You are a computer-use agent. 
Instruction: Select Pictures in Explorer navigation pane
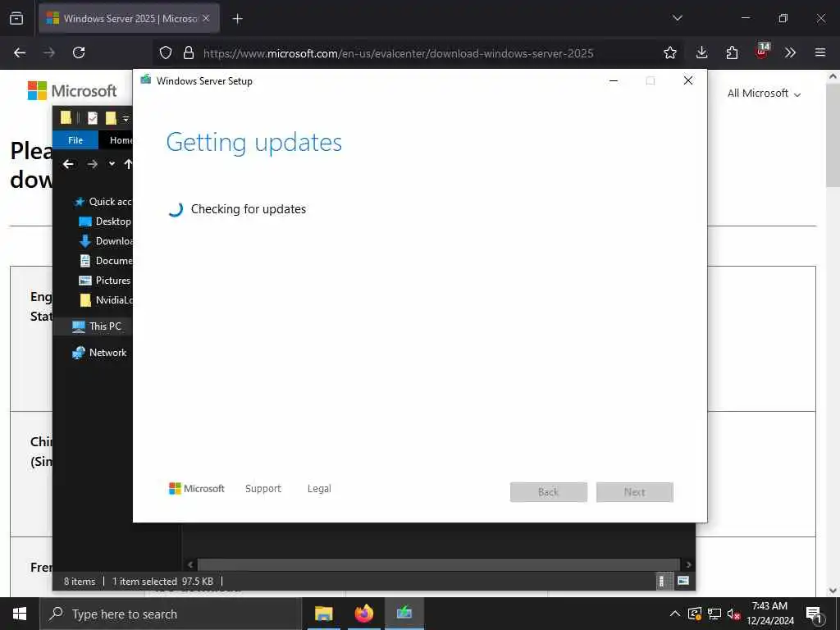tap(106, 281)
